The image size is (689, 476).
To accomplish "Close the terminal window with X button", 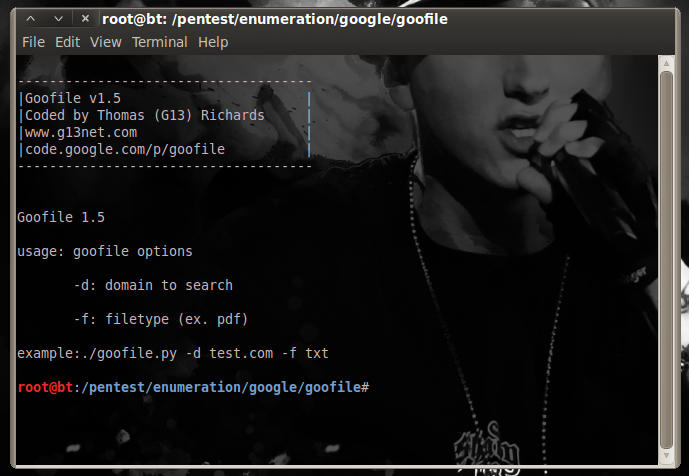I will (85, 19).
